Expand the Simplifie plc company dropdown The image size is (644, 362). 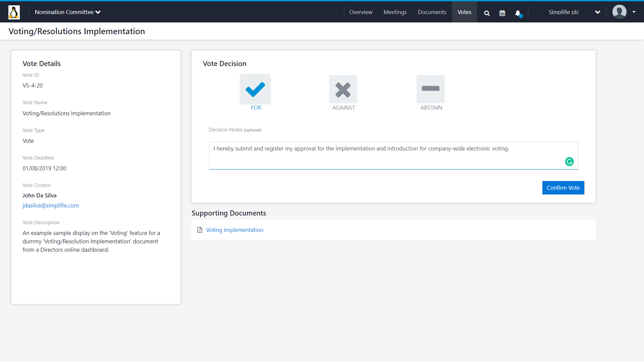click(x=574, y=12)
